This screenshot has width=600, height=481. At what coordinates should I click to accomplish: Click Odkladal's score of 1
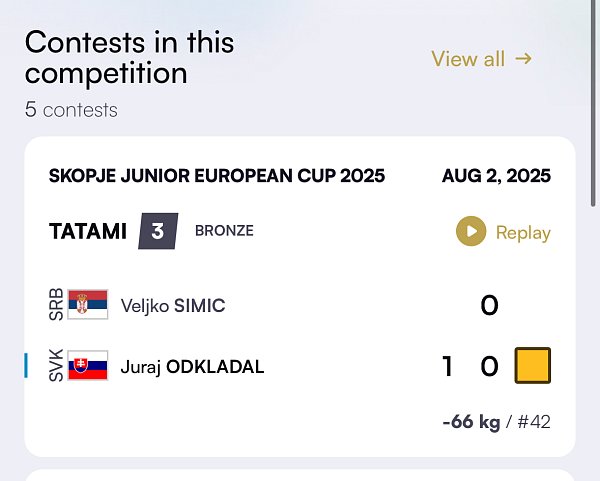coord(447,366)
